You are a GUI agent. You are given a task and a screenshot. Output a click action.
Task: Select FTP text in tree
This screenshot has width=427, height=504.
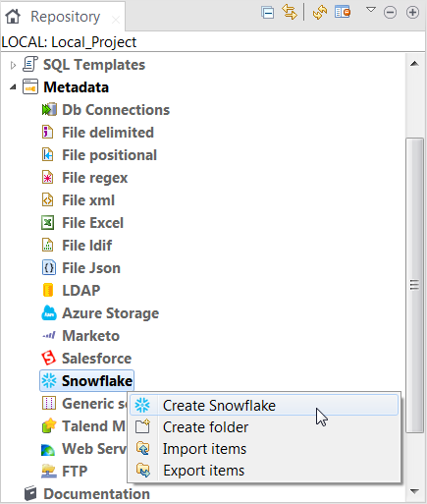click(x=75, y=472)
